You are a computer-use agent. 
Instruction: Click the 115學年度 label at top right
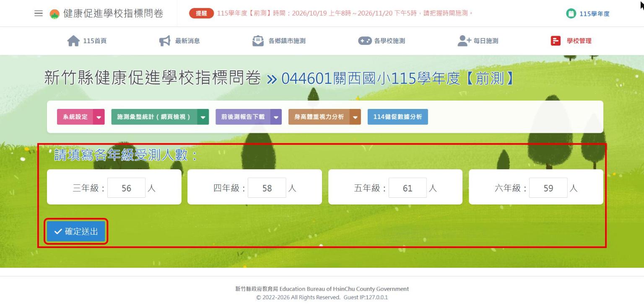(595, 14)
